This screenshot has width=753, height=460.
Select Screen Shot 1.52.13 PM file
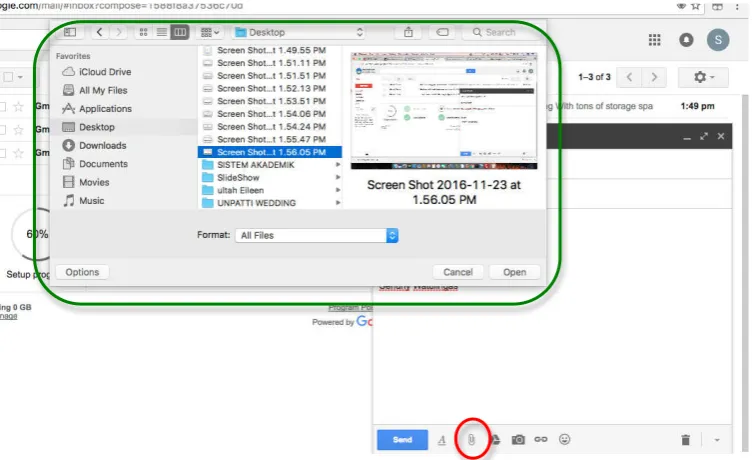click(270, 88)
